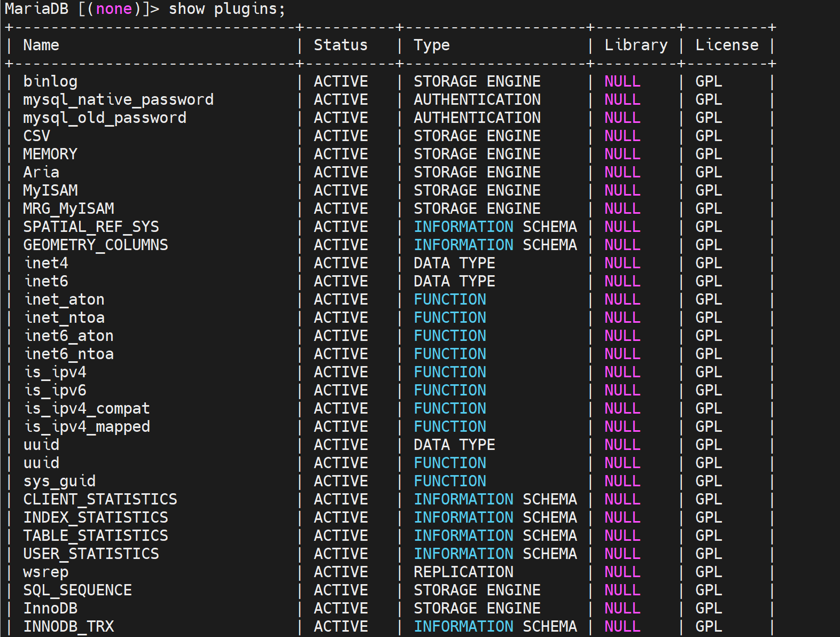Click the SPATIAL_REF_SYS plugin name
840x637 pixels.
coord(91,227)
